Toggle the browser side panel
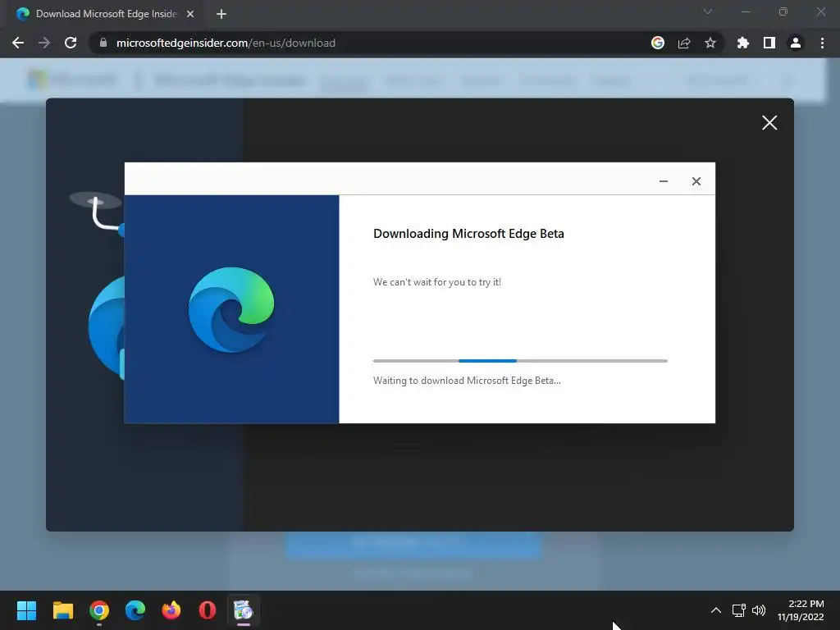 [769, 43]
